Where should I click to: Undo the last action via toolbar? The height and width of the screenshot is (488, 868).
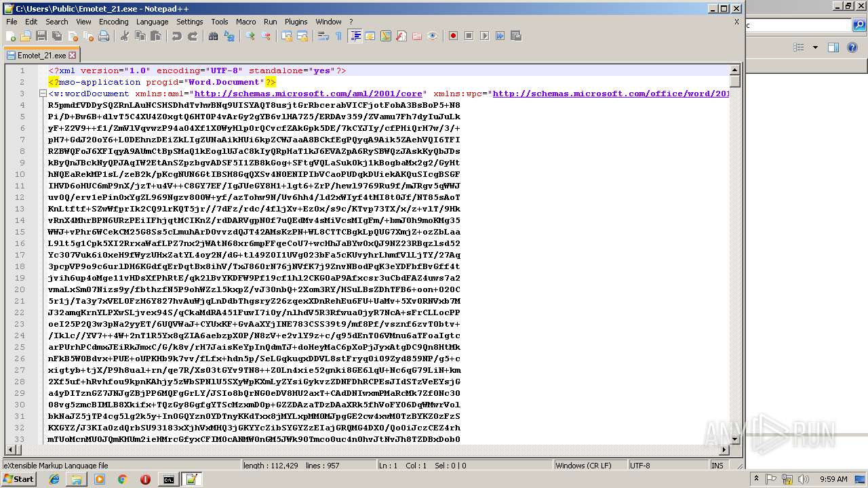click(x=177, y=36)
